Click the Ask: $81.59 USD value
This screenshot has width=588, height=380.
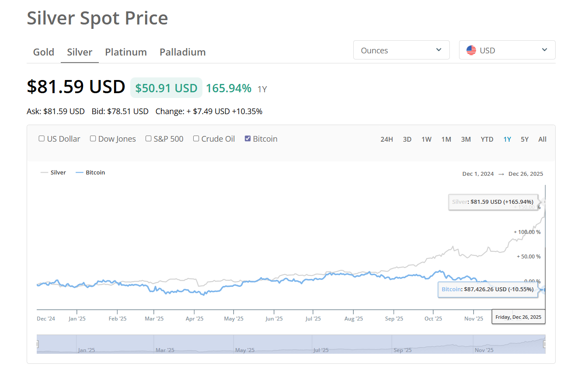(x=56, y=112)
